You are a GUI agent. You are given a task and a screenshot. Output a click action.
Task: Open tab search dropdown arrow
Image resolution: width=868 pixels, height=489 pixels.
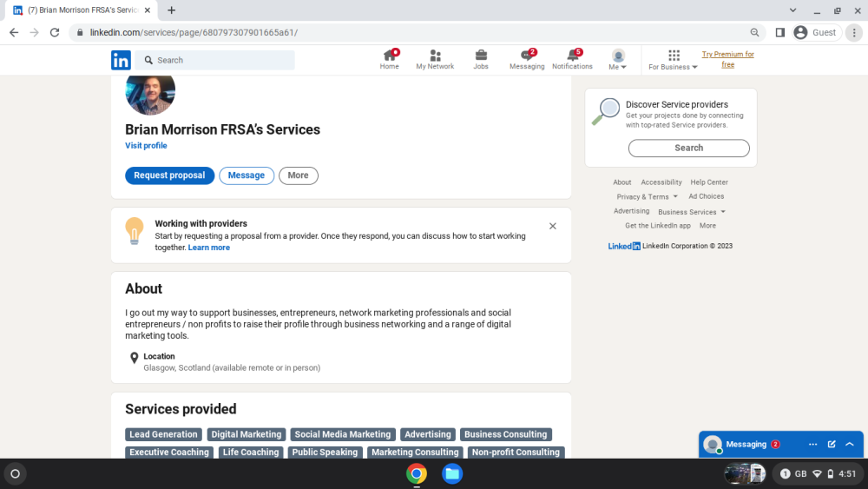click(792, 10)
